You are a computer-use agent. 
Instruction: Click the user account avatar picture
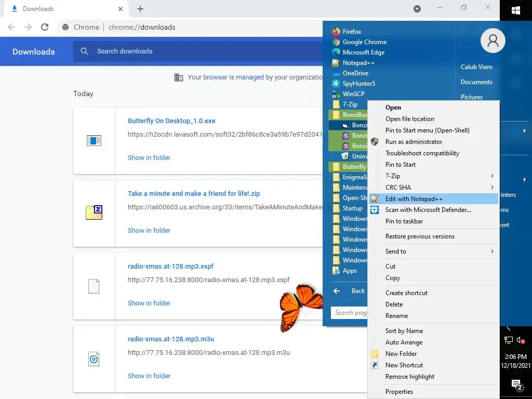(493, 41)
